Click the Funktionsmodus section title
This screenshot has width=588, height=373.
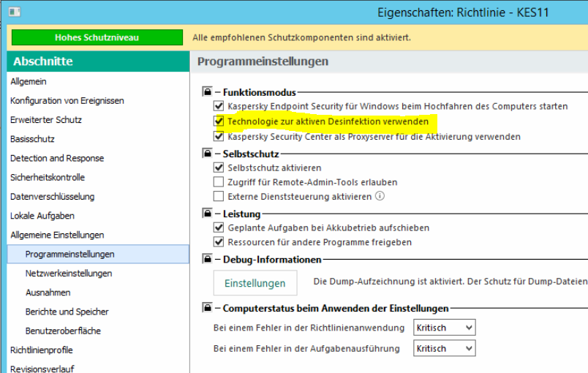[259, 92]
